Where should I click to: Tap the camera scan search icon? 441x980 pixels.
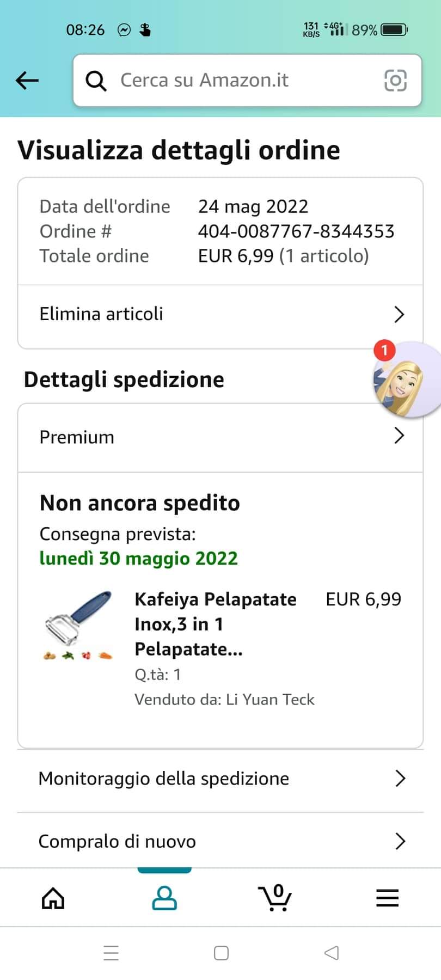(395, 81)
